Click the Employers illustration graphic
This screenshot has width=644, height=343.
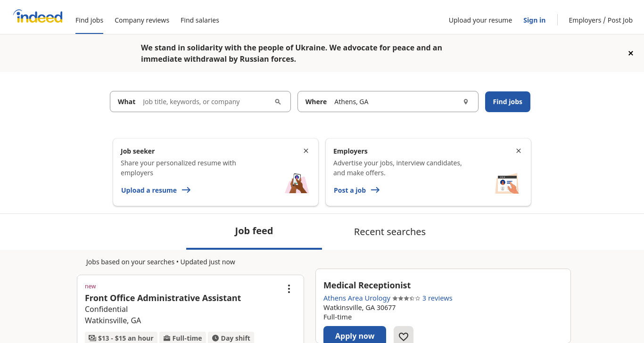pos(507,183)
